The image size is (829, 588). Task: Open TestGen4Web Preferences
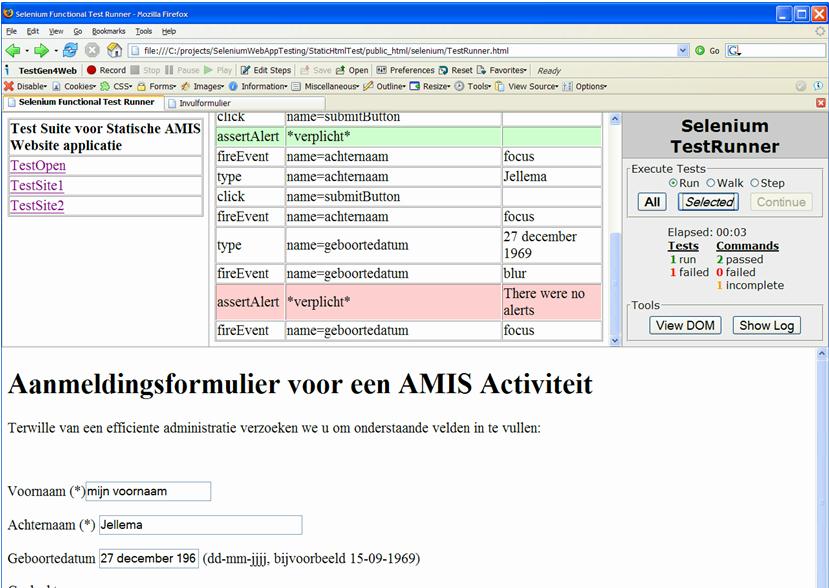coord(406,70)
